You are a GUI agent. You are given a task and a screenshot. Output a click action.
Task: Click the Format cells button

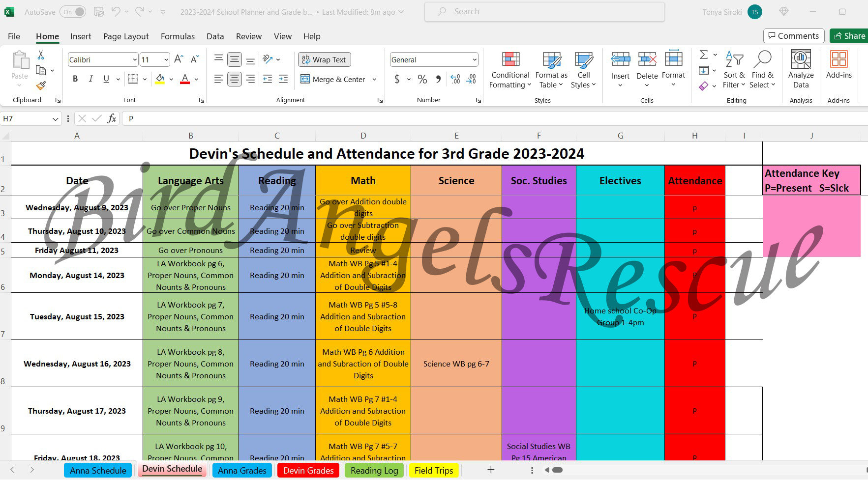[673, 69]
